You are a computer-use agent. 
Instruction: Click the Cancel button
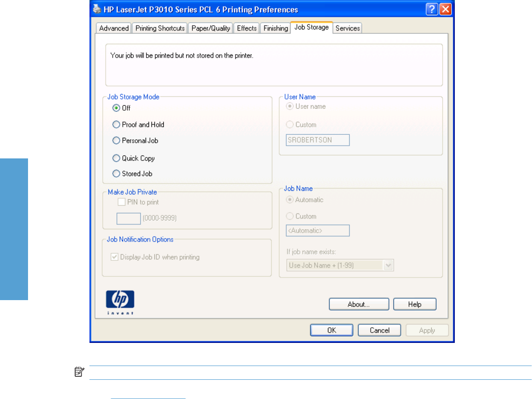[379, 330]
